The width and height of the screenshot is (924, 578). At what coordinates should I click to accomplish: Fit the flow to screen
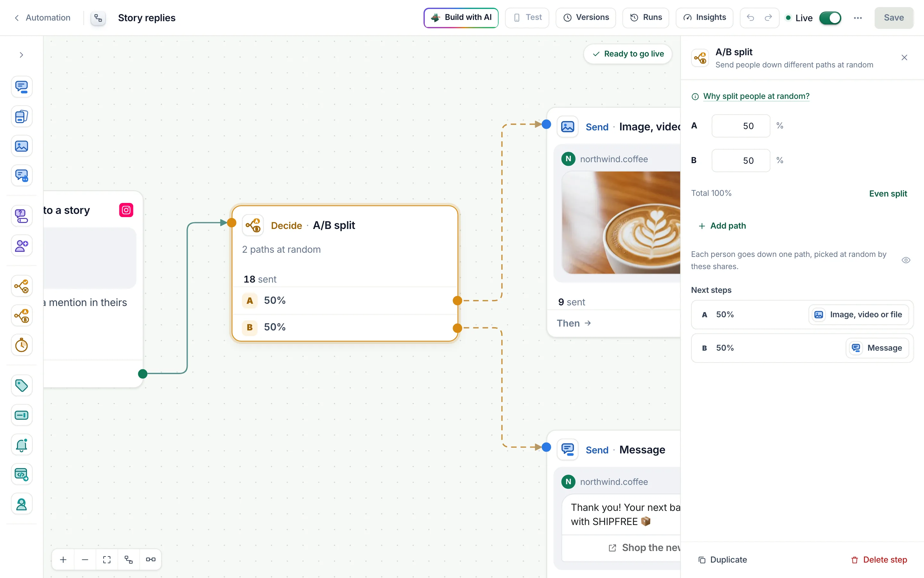[x=107, y=559]
